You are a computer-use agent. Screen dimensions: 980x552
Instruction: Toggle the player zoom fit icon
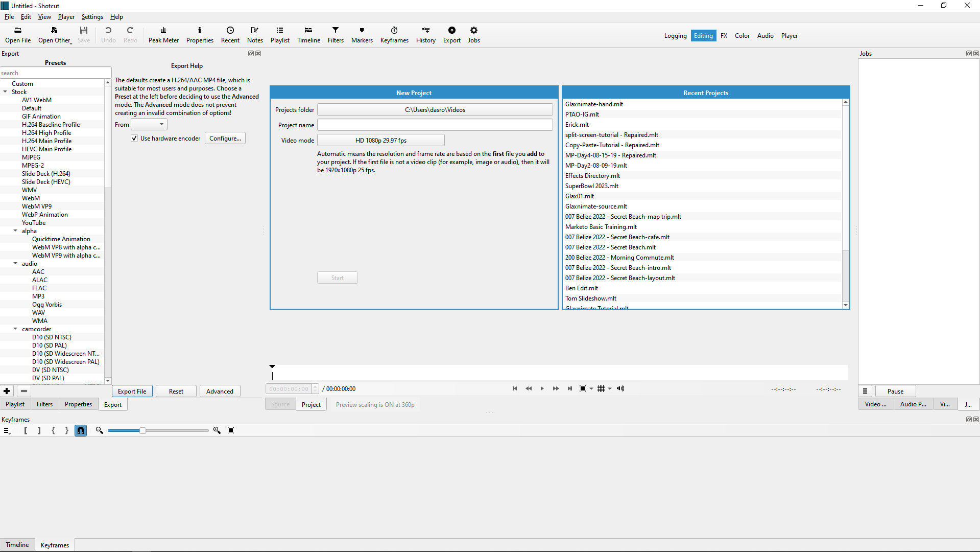tap(583, 388)
